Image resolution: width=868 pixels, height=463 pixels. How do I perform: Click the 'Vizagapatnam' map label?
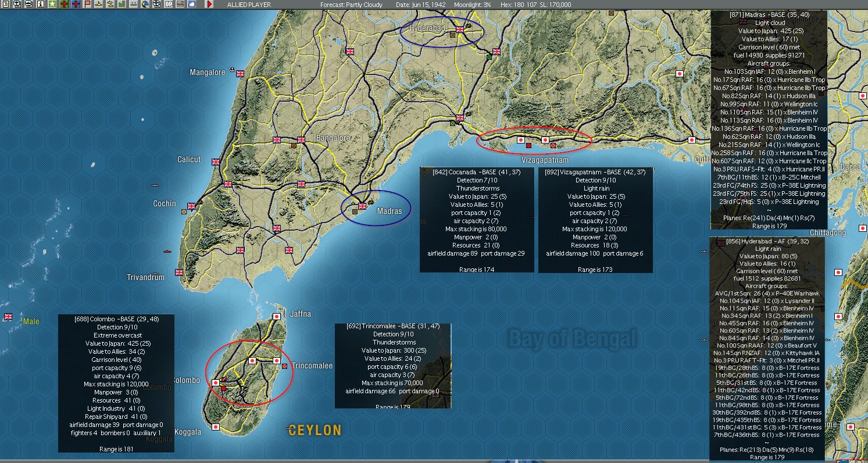point(544,160)
